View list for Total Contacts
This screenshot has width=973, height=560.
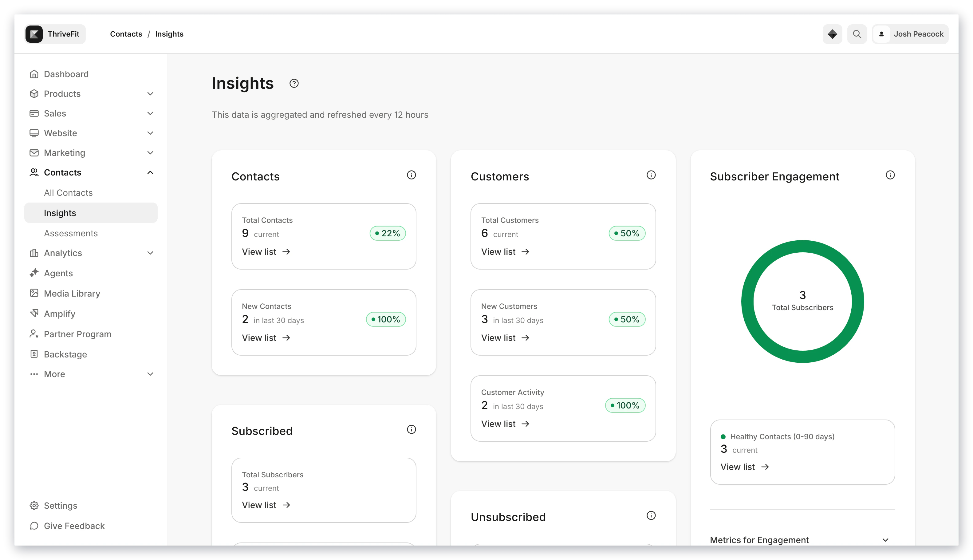pos(266,251)
